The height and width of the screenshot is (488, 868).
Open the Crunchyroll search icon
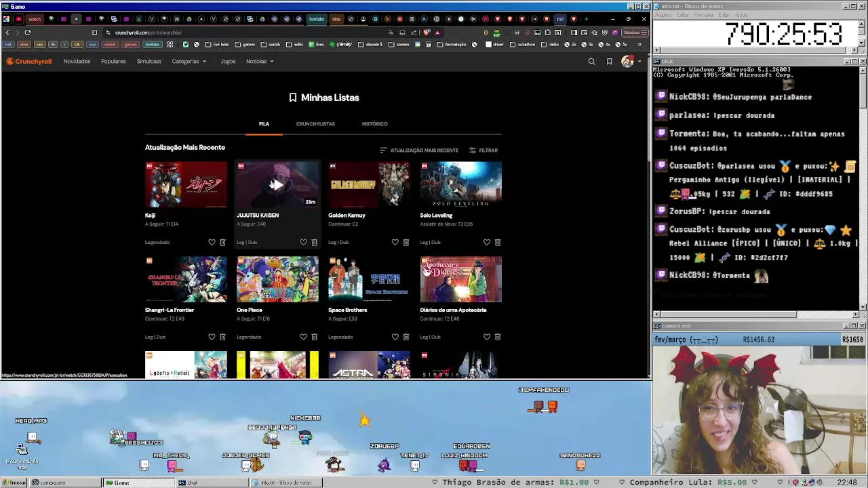pyautogui.click(x=591, y=62)
